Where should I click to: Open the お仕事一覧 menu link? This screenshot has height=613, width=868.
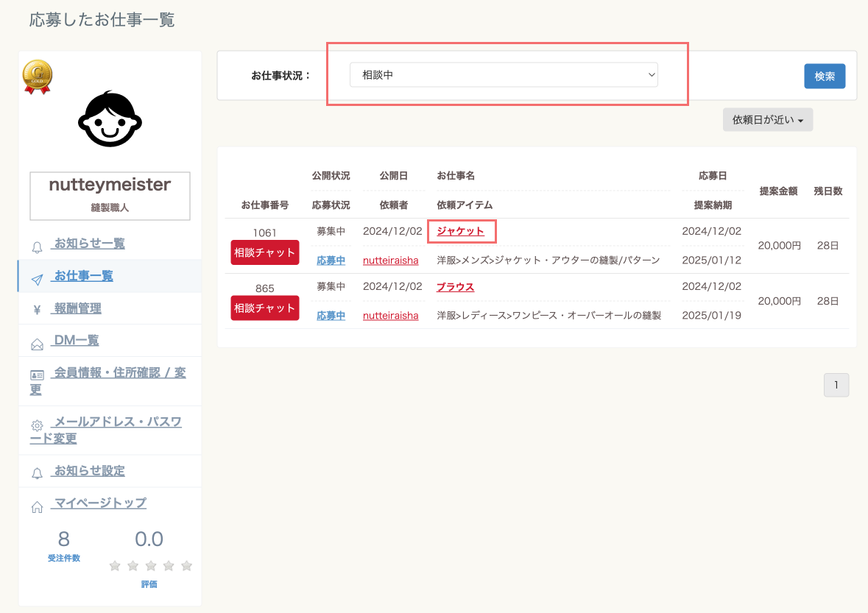[84, 275]
